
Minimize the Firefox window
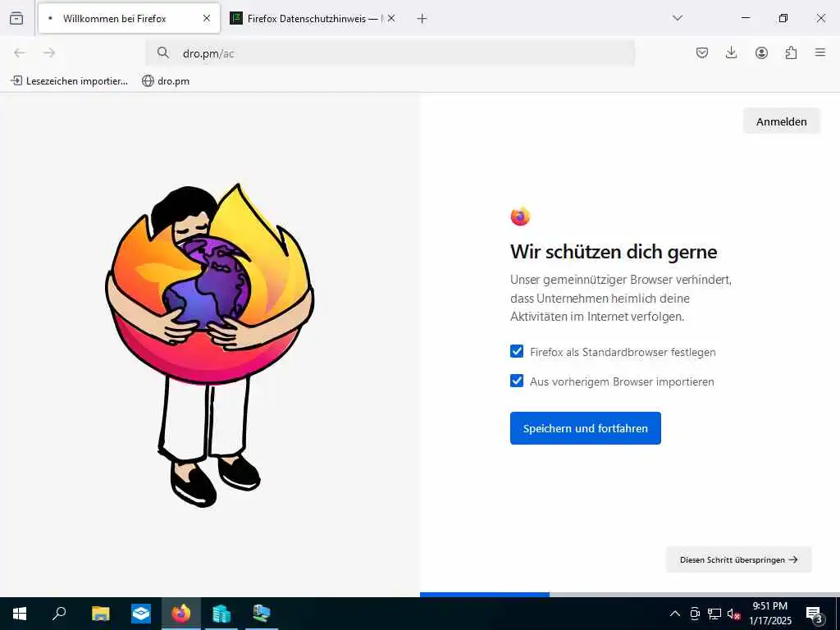click(745, 18)
